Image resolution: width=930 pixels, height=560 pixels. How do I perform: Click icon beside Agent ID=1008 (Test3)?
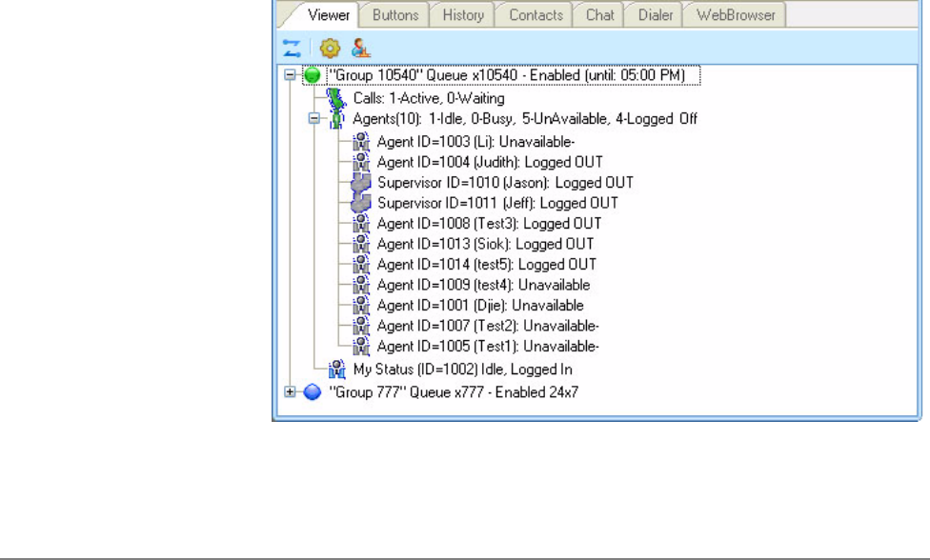(360, 224)
